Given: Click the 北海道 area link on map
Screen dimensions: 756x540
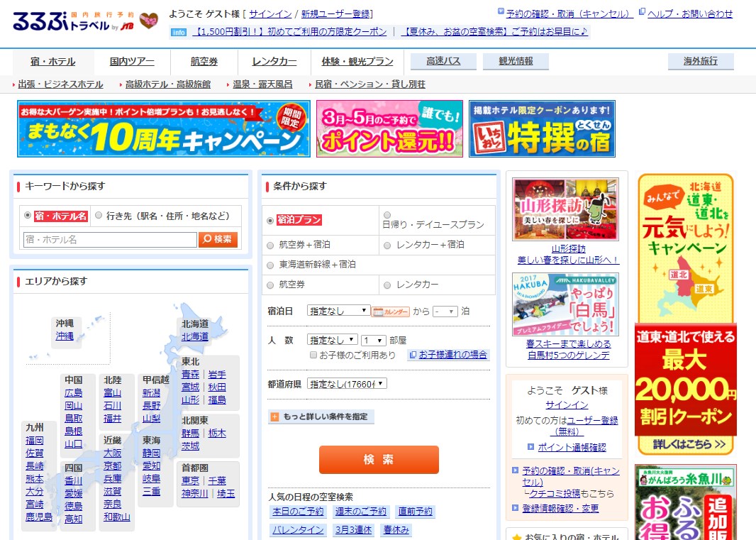Looking at the screenshot, I should click(195, 336).
